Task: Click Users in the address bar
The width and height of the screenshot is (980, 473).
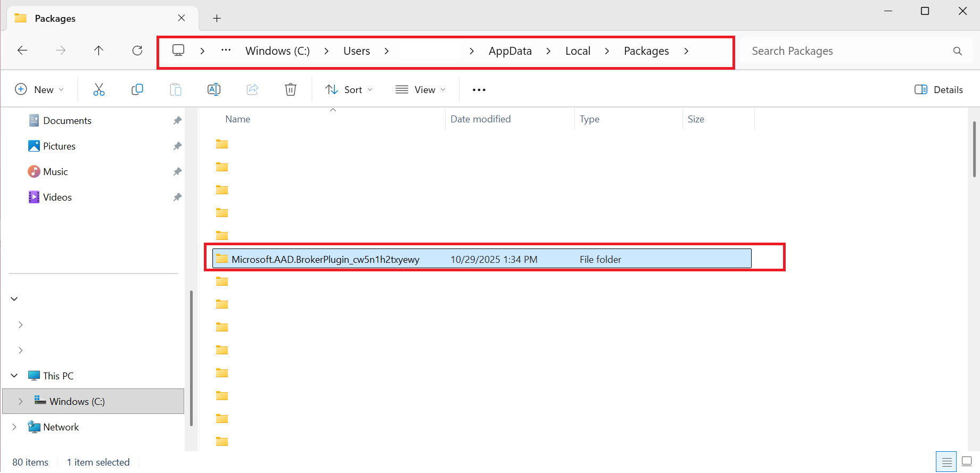Action: 357,51
